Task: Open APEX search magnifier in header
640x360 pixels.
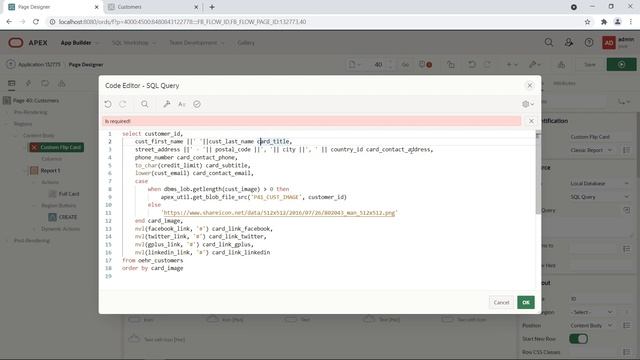Action: click(549, 42)
